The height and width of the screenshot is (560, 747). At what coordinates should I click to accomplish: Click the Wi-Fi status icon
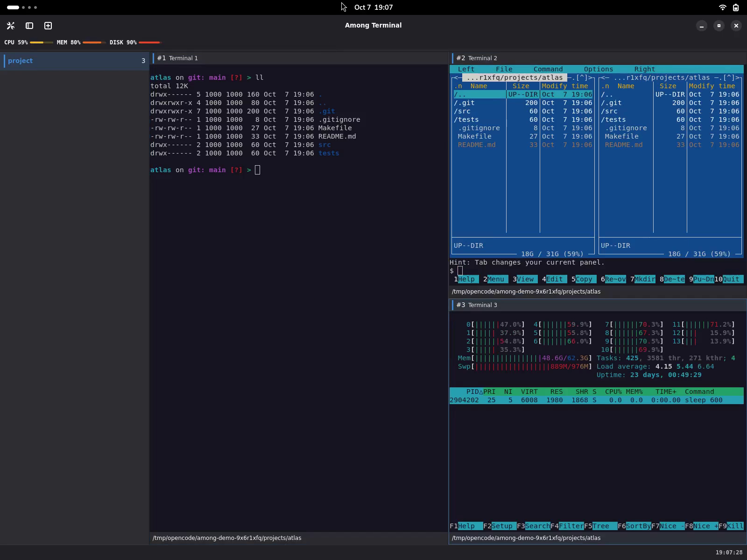(722, 7)
